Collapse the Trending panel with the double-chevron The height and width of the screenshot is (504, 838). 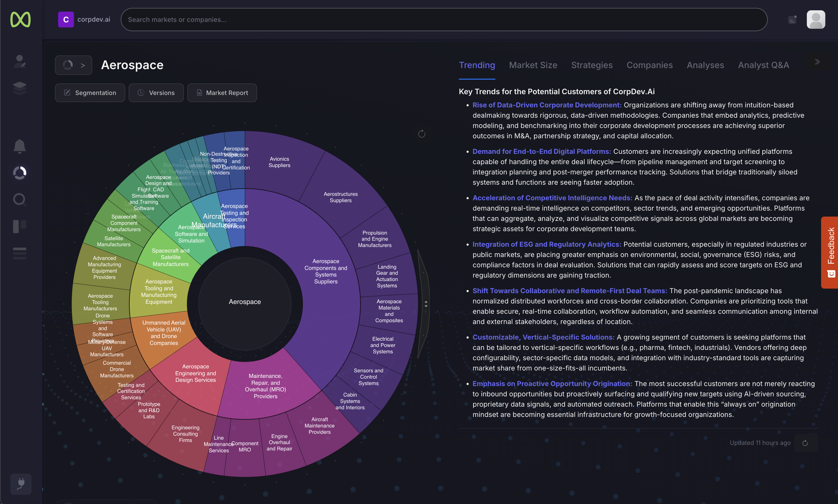click(817, 61)
